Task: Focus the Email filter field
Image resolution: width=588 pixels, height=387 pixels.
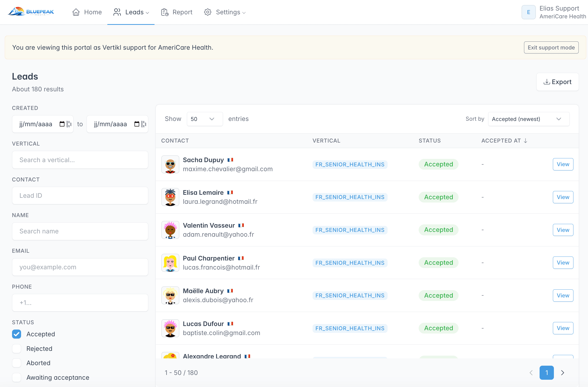Action: (80, 267)
